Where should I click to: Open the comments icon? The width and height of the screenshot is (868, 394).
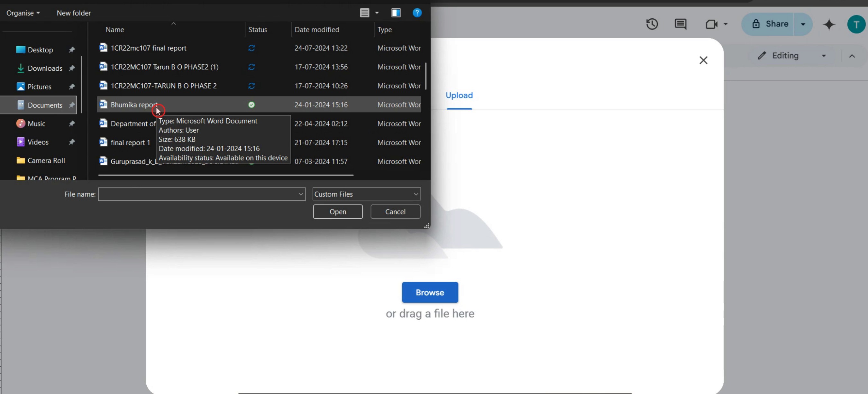click(x=680, y=24)
